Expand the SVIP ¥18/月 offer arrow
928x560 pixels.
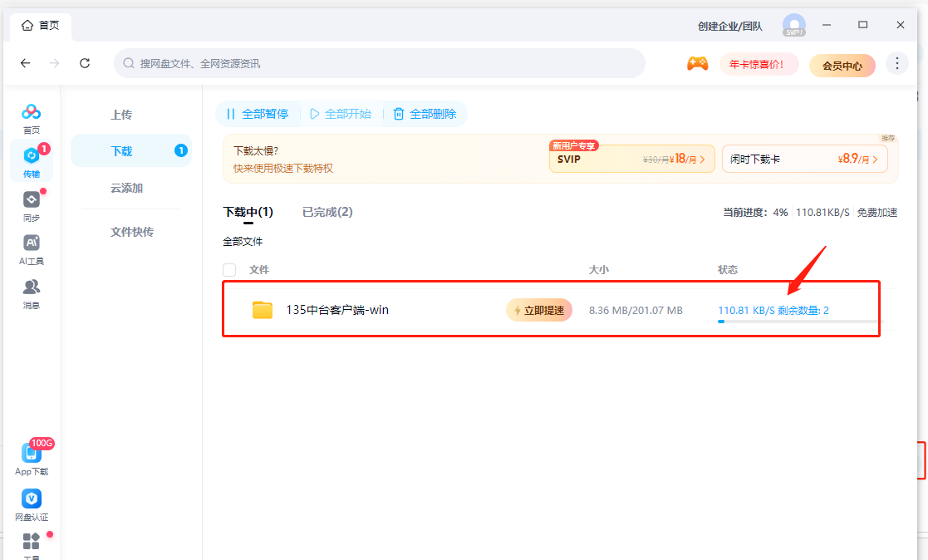click(703, 160)
